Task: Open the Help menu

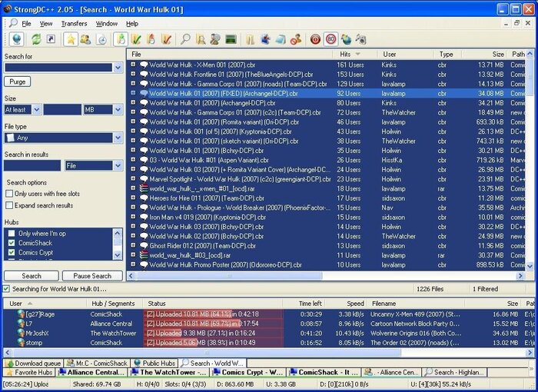Action: click(132, 24)
